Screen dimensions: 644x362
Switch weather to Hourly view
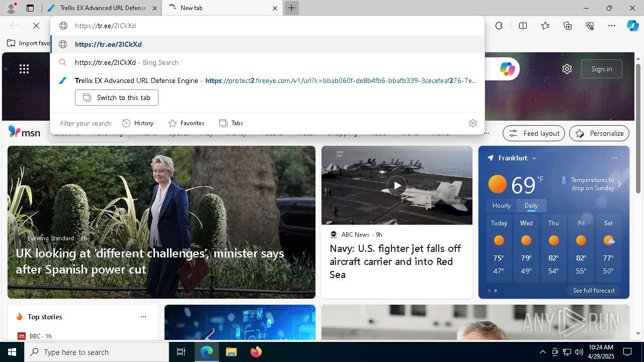coord(502,206)
